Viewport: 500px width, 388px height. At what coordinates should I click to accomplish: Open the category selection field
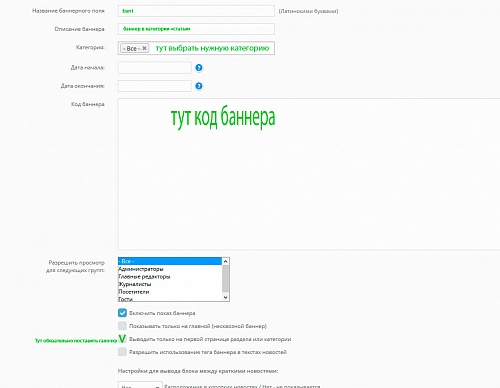(196, 48)
